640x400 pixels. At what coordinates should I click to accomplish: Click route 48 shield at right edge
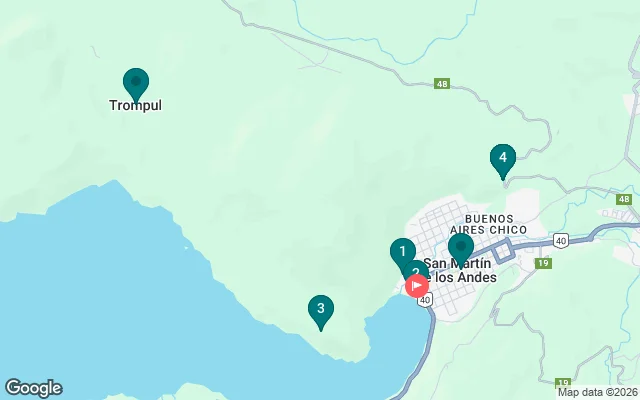pos(624,199)
